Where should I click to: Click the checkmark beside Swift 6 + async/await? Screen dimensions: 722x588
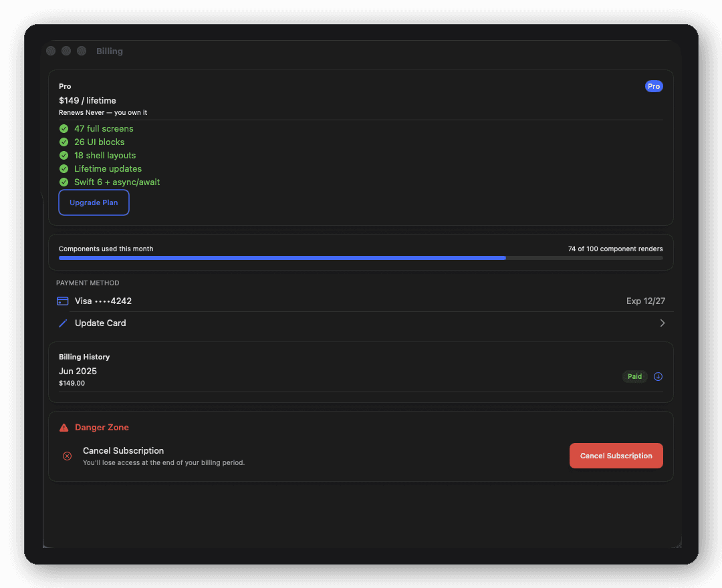pos(64,182)
